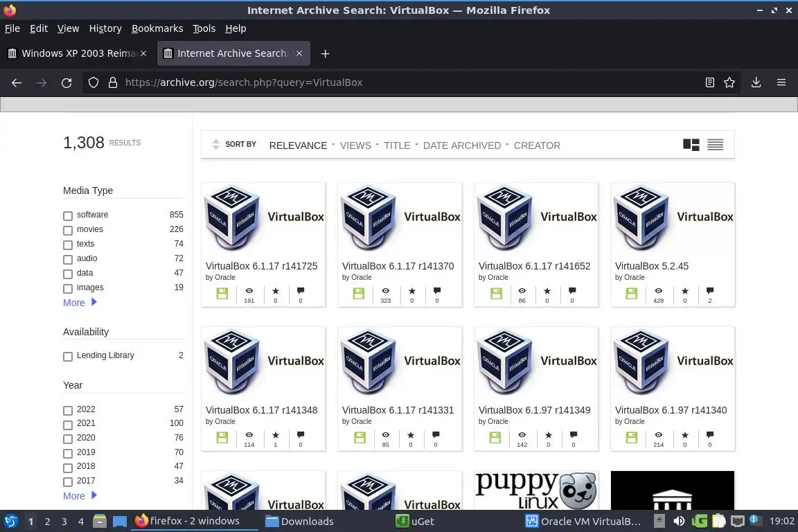Sort results by DATE ARCHIVED
798x532 pixels.
pyautogui.click(x=462, y=145)
